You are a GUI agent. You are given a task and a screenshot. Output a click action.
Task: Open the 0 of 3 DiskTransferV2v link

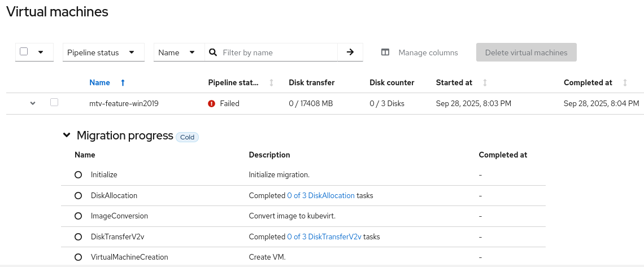(324, 237)
